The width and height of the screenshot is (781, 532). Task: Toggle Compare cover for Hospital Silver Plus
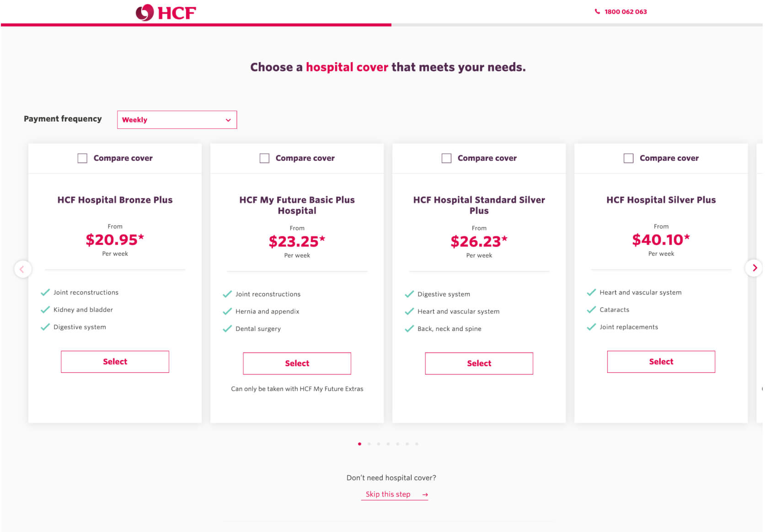point(628,158)
